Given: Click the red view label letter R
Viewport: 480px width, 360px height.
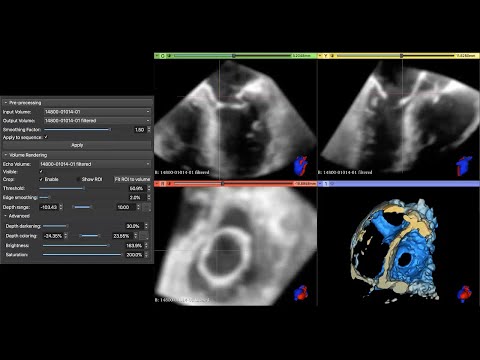Looking at the screenshot, I should [162, 184].
